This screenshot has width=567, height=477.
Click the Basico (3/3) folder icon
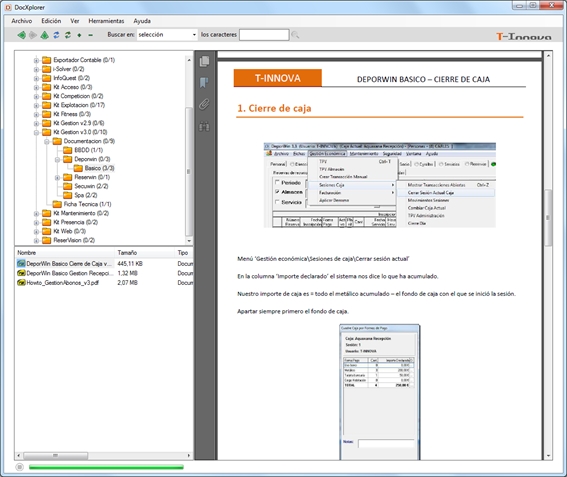[78, 168]
